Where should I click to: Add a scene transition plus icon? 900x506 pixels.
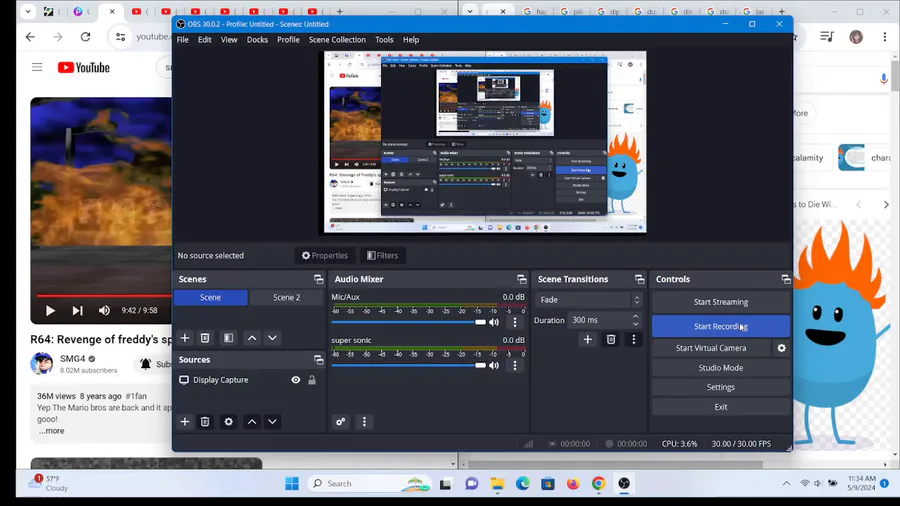click(x=587, y=339)
